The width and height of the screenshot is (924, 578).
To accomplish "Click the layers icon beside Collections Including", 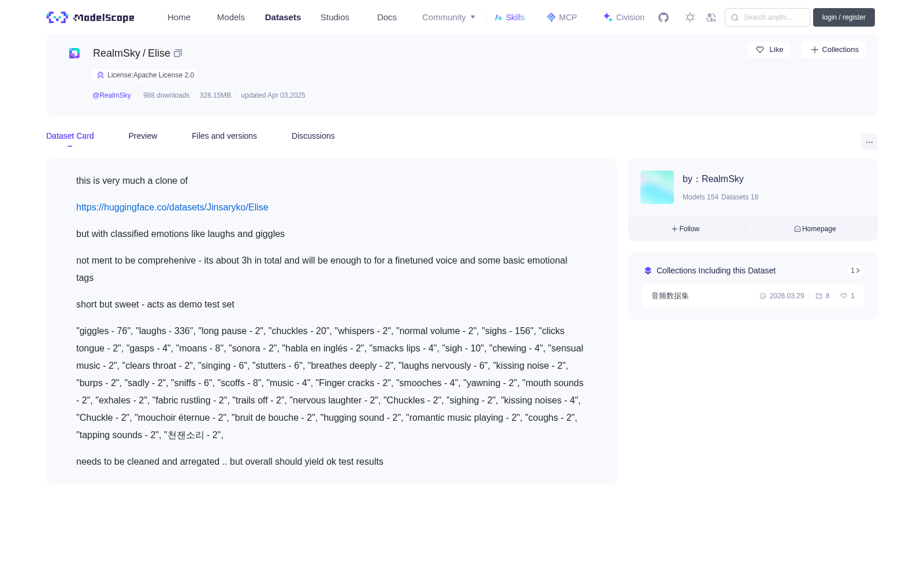I will 648,271.
